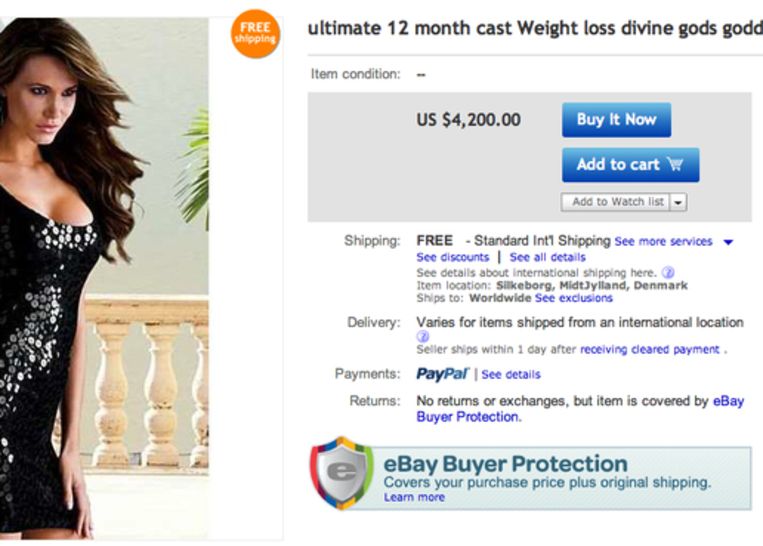Expand the shipping services arrow
The height and width of the screenshot is (546, 763).
pyautogui.click(x=728, y=242)
